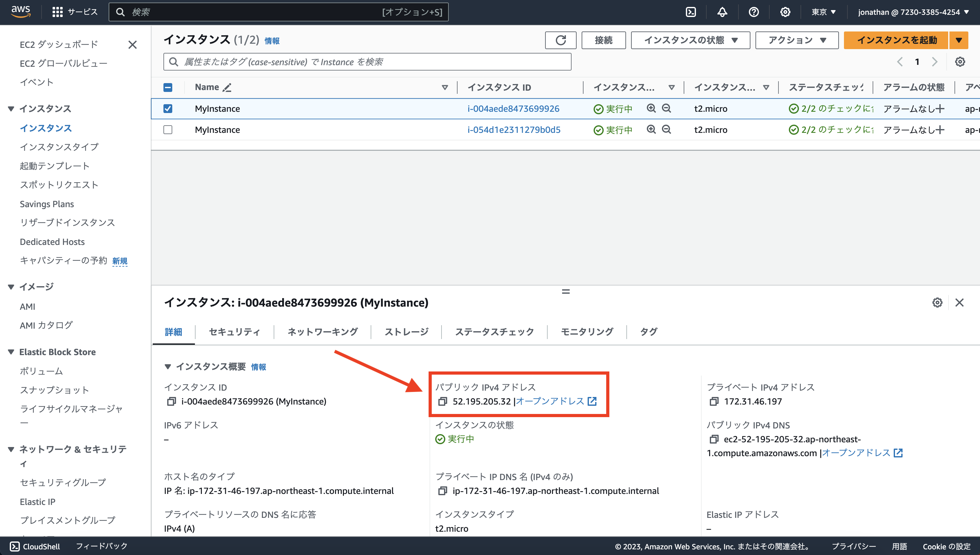Check the second MyInstance row
This screenshot has height=555, width=980.
click(x=168, y=130)
